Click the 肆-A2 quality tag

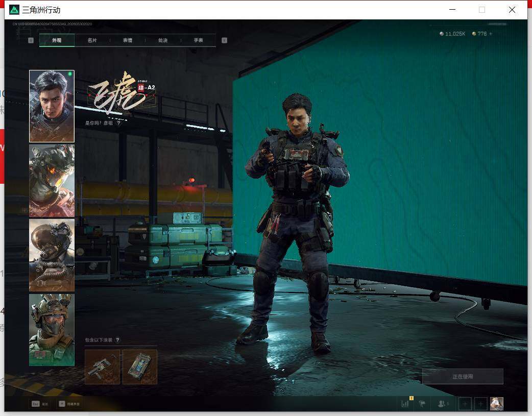pos(146,88)
